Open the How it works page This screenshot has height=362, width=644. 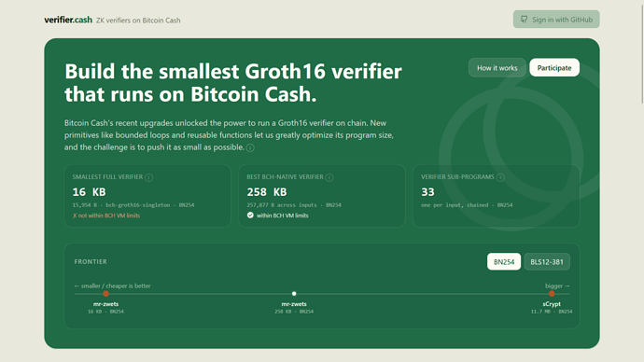pos(497,68)
